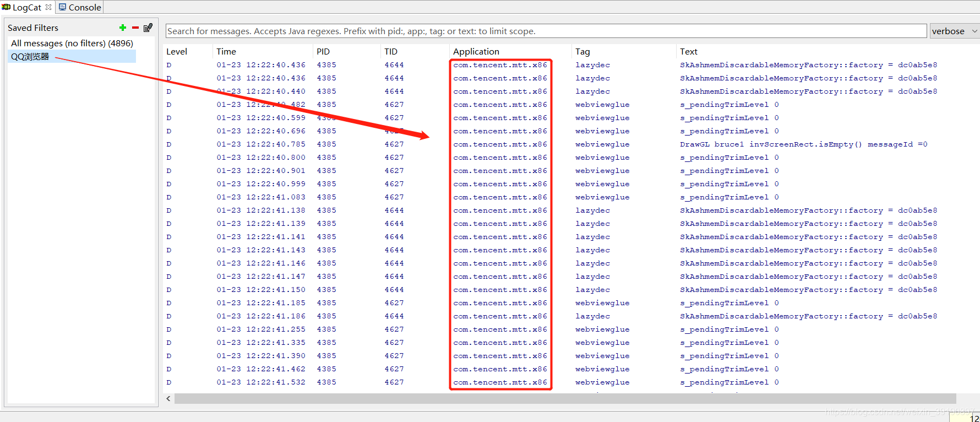Select log row timed 12:22:41.141
The image size is (980, 422).
tap(571, 237)
